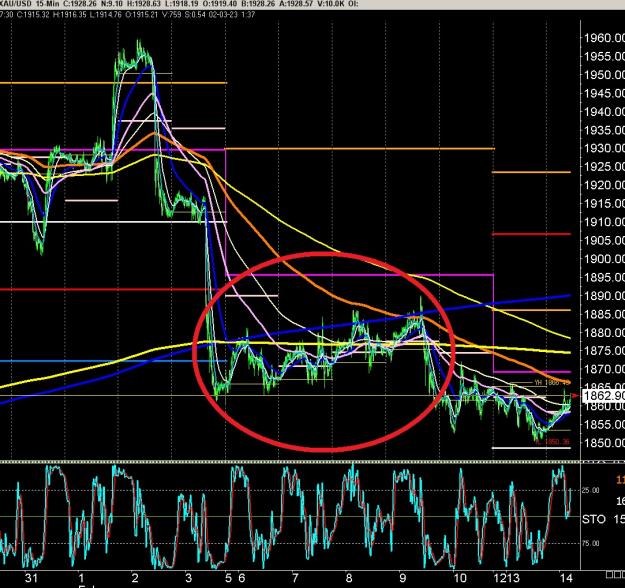Click the L:1918.19 low value in the top row

(x=182, y=4)
